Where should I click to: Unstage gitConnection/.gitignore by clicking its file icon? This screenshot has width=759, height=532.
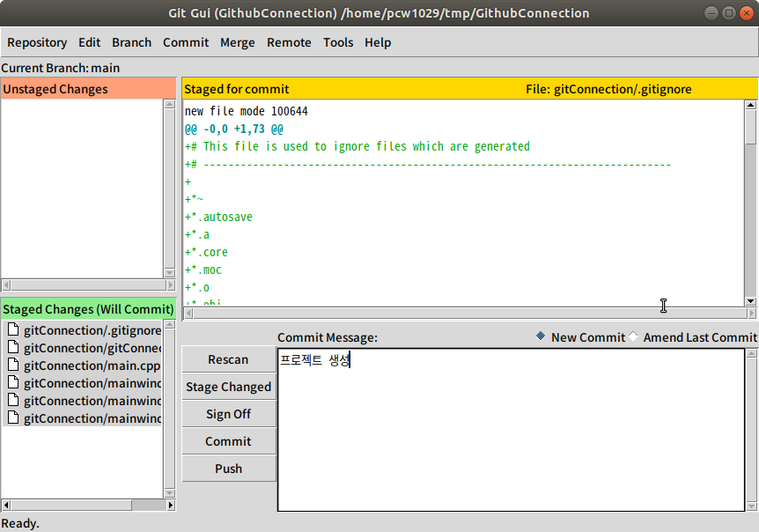(x=12, y=329)
